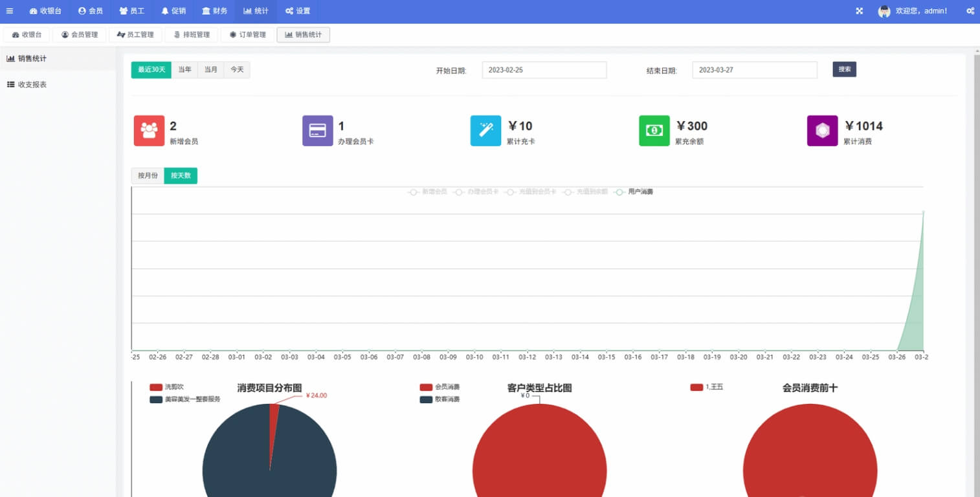Viewport: 980px width, 497px height.
Task: Click the 财务 finance module icon
Action: (214, 10)
